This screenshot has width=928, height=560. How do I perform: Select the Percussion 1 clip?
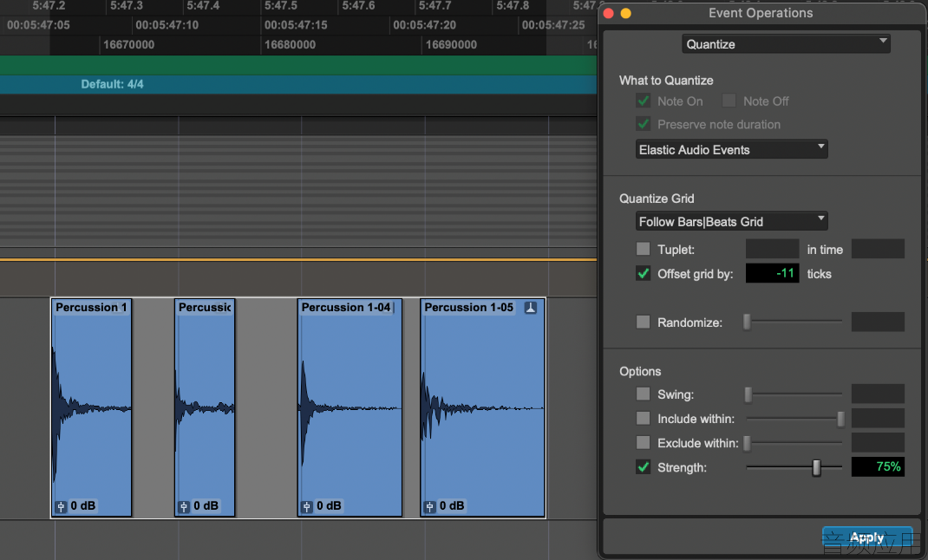[92, 408]
